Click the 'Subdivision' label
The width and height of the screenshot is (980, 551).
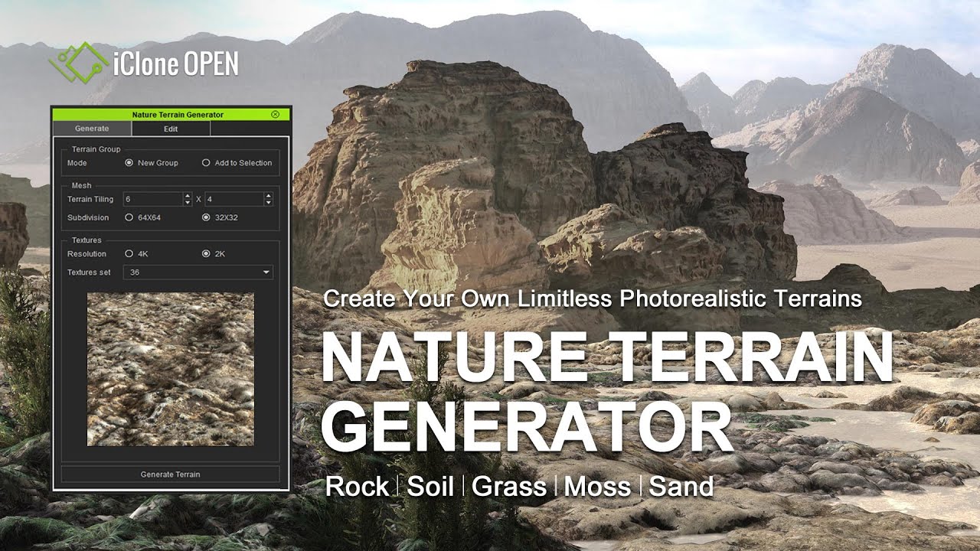(x=87, y=217)
